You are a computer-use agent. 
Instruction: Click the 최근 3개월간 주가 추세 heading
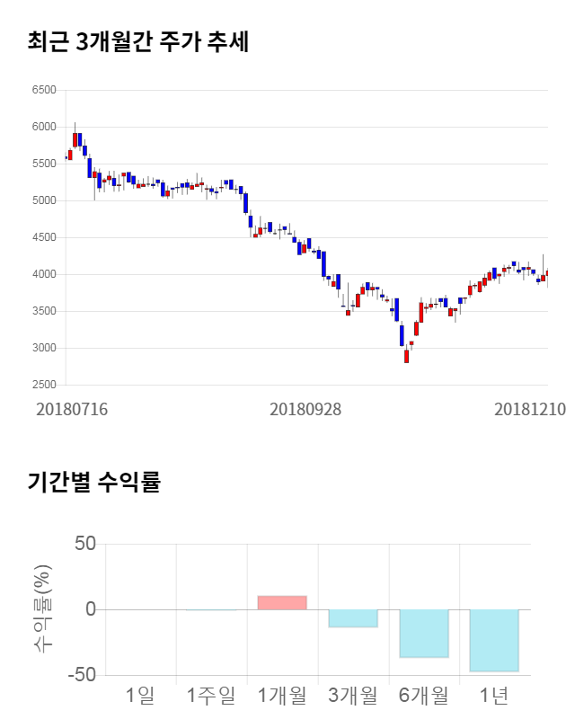click(138, 42)
